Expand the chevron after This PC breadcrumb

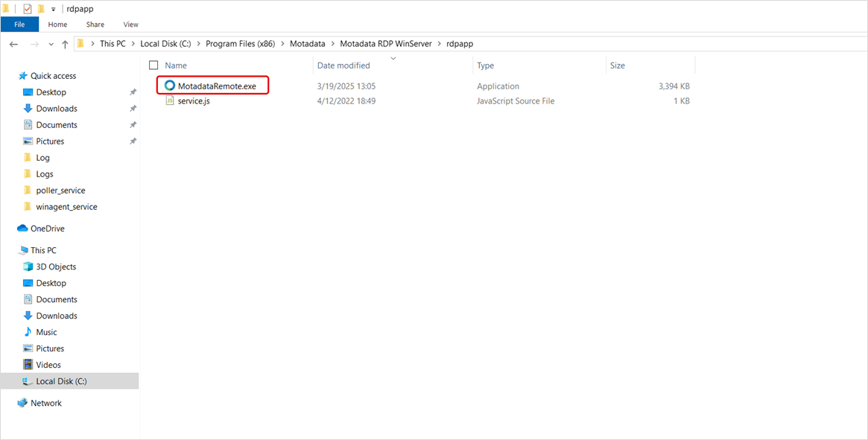133,44
